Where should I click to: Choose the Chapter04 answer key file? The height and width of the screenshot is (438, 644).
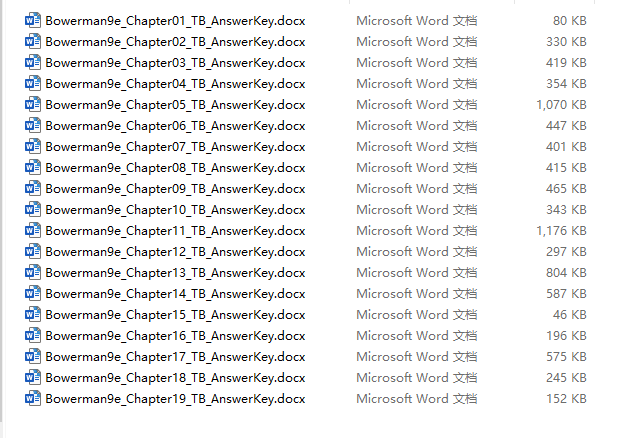(x=175, y=84)
